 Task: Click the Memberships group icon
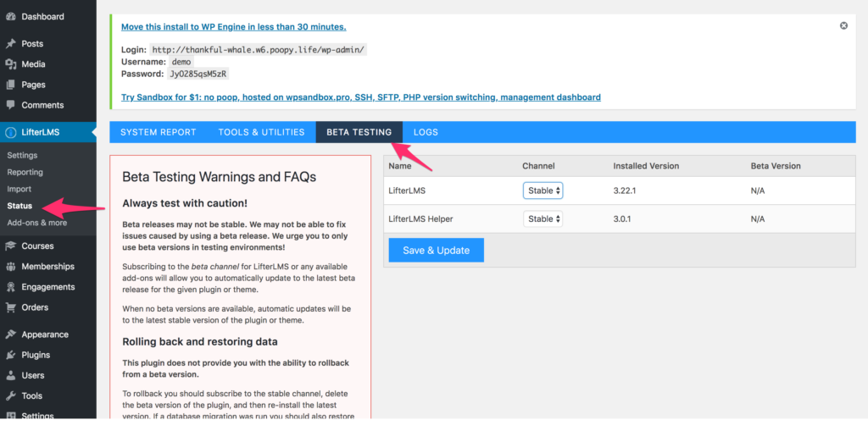(x=10, y=266)
